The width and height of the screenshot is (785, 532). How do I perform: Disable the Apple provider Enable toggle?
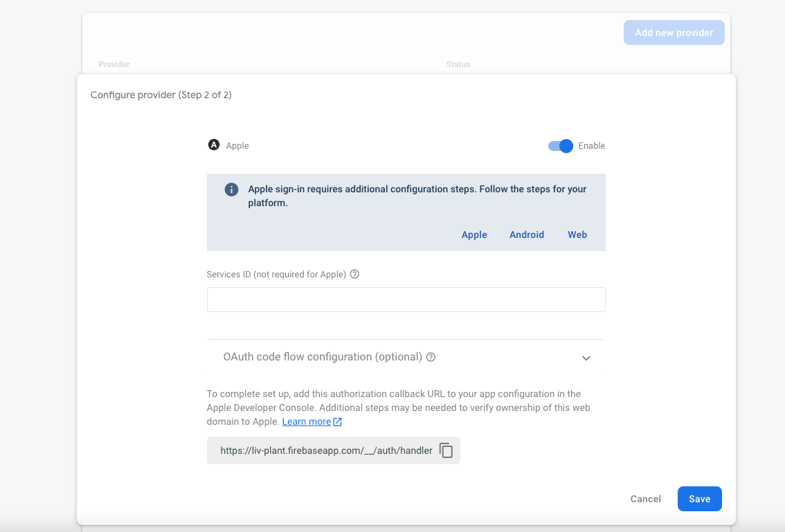click(x=559, y=146)
